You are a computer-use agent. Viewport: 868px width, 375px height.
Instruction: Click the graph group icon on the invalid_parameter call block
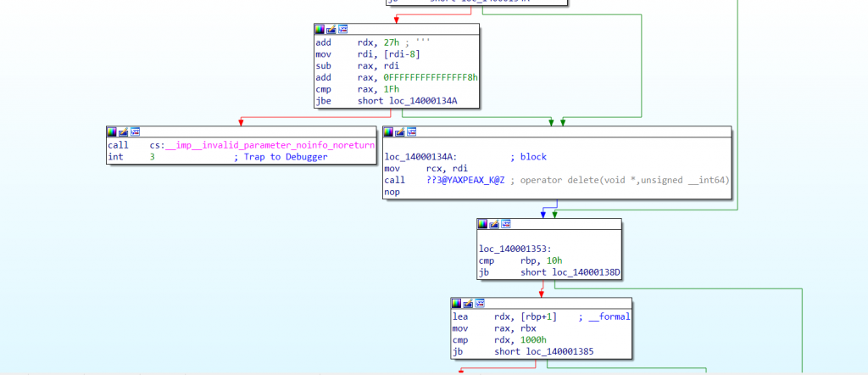tap(135, 132)
